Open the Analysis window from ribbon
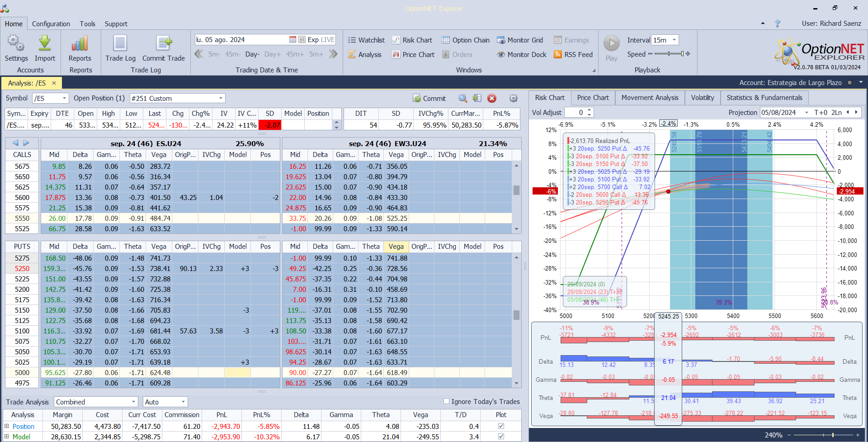 click(365, 54)
